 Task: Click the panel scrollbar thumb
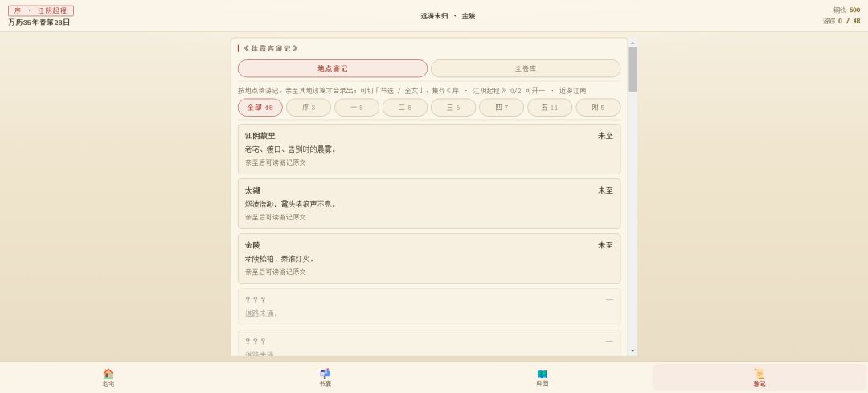click(x=633, y=69)
